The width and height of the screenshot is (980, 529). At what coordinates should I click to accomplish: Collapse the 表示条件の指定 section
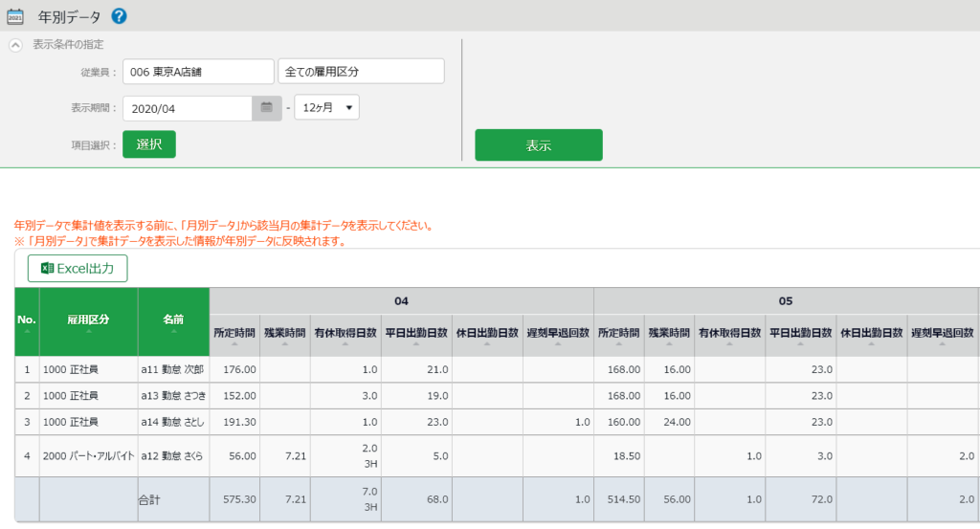(x=15, y=45)
